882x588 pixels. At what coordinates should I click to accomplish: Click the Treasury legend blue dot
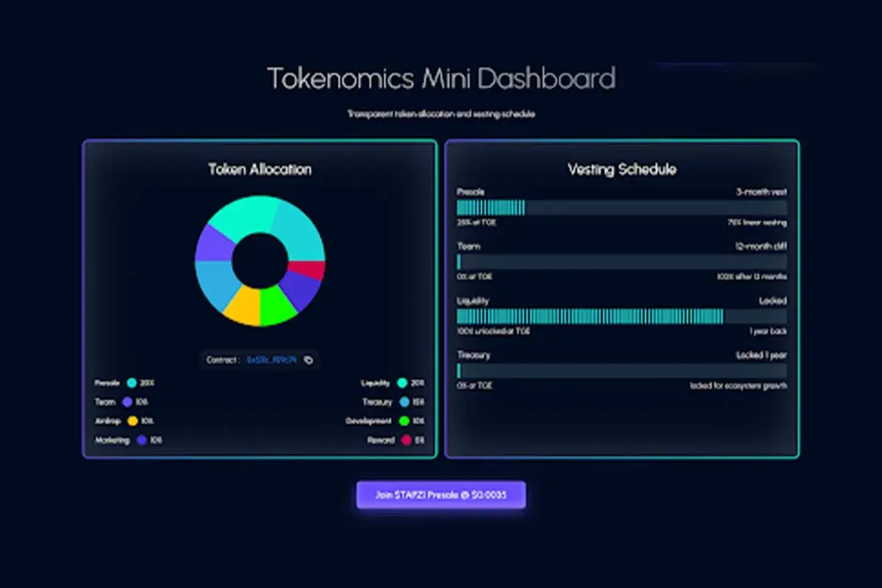404,402
